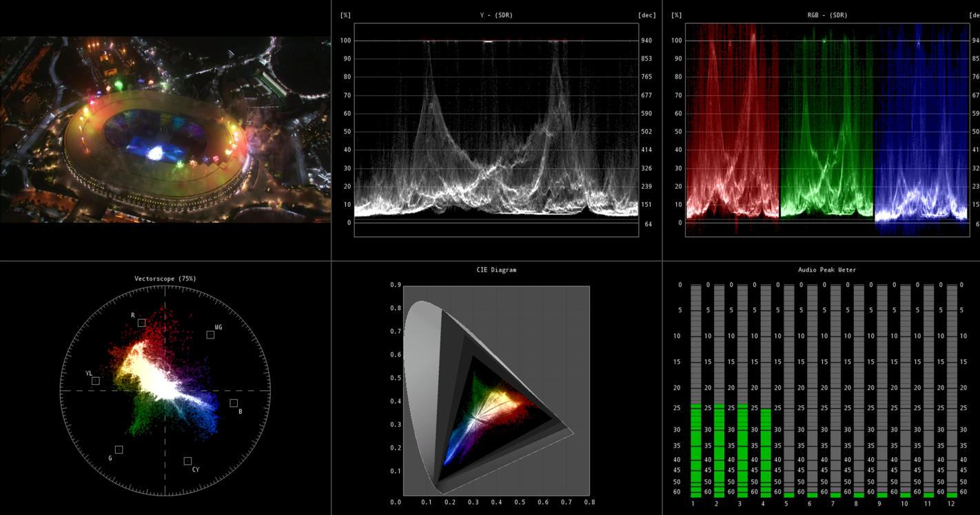This screenshot has width=980, height=515.
Task: Select the Y - (SDR) panel title
Action: [496, 14]
